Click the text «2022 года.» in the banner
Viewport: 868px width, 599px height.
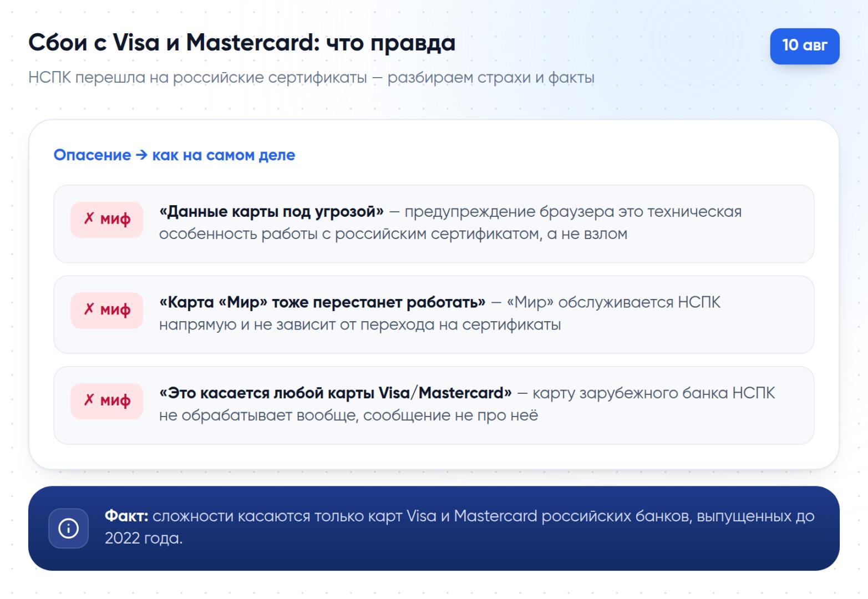[144, 539]
